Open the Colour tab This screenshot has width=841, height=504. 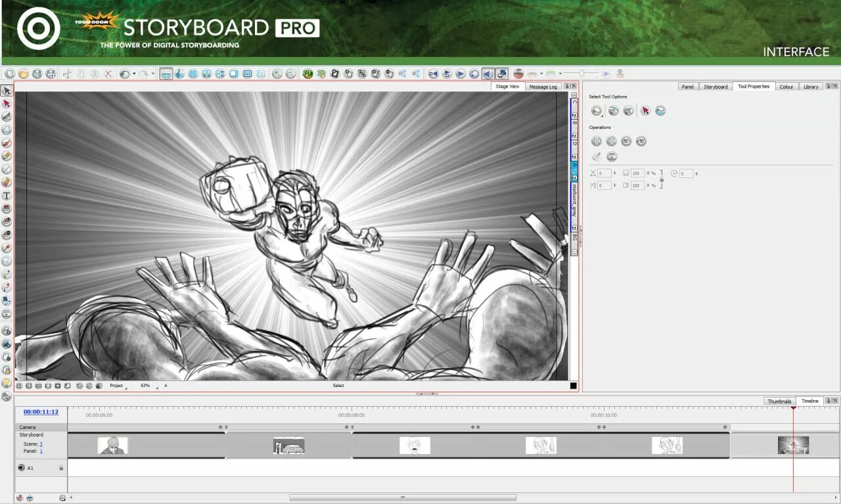coord(786,86)
